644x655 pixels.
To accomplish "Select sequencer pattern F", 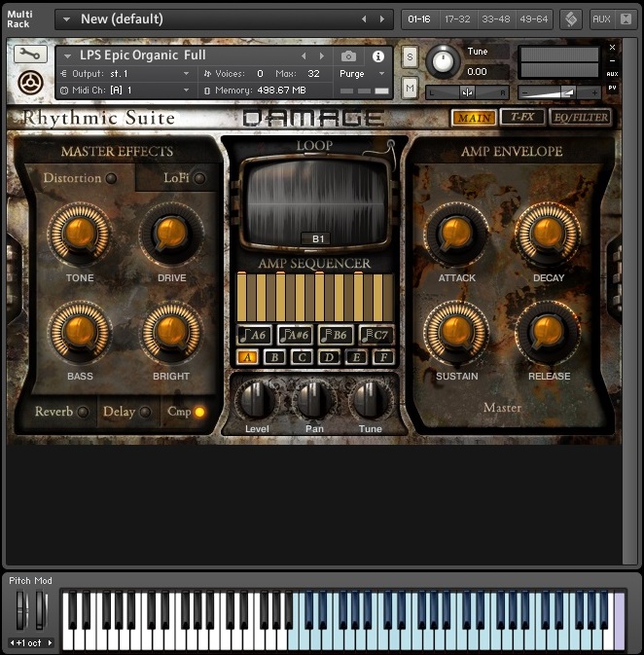I will tap(383, 357).
